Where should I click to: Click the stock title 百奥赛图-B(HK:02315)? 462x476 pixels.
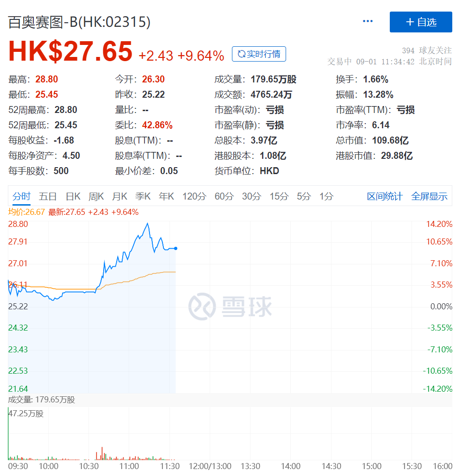(x=79, y=22)
